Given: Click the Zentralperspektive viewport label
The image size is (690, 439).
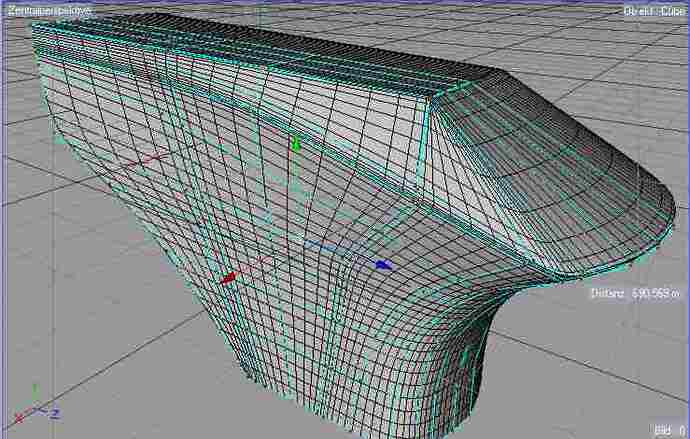Looking at the screenshot, I should pos(49,11).
